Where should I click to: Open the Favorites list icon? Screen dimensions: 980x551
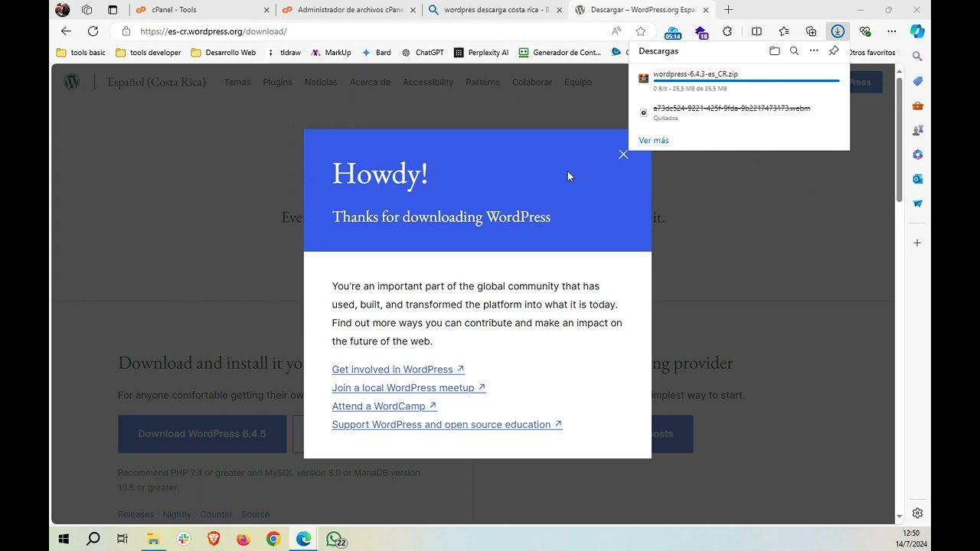[x=784, y=31]
